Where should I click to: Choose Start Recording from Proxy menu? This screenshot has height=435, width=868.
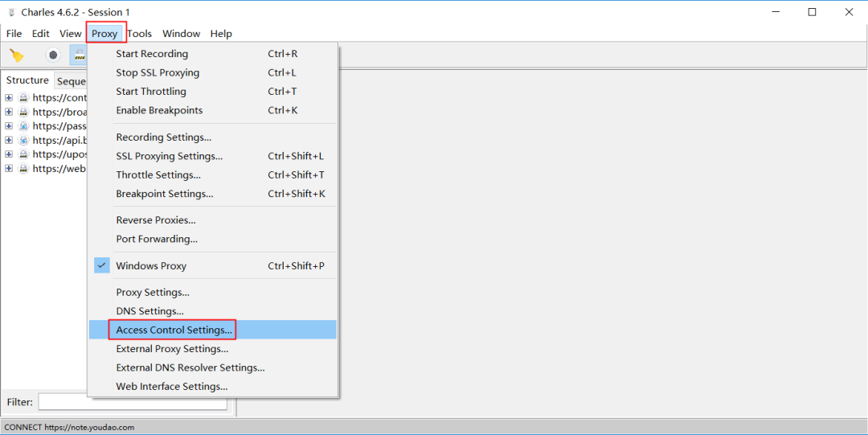(x=212, y=55)
